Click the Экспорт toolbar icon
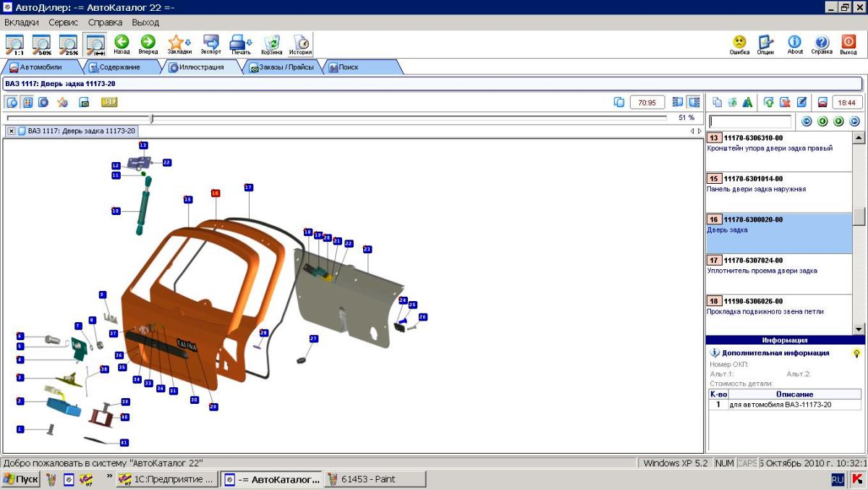 tap(211, 45)
